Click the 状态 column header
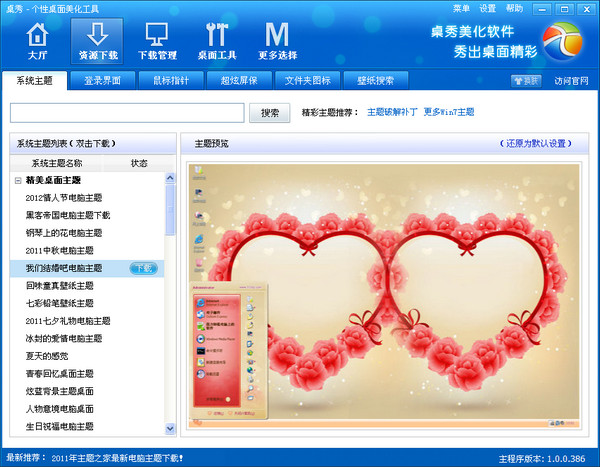Viewport: 600px width, 467px height. [139, 163]
